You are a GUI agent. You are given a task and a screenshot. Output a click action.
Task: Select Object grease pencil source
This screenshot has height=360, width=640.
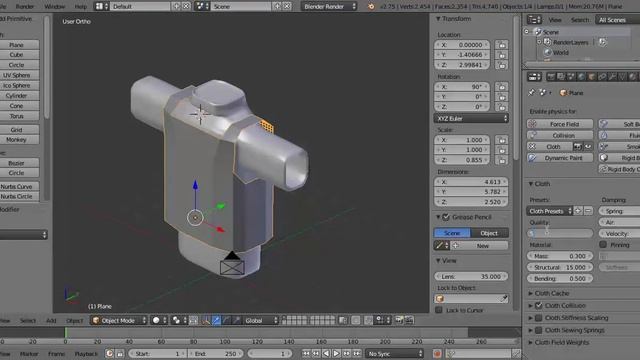(489, 233)
